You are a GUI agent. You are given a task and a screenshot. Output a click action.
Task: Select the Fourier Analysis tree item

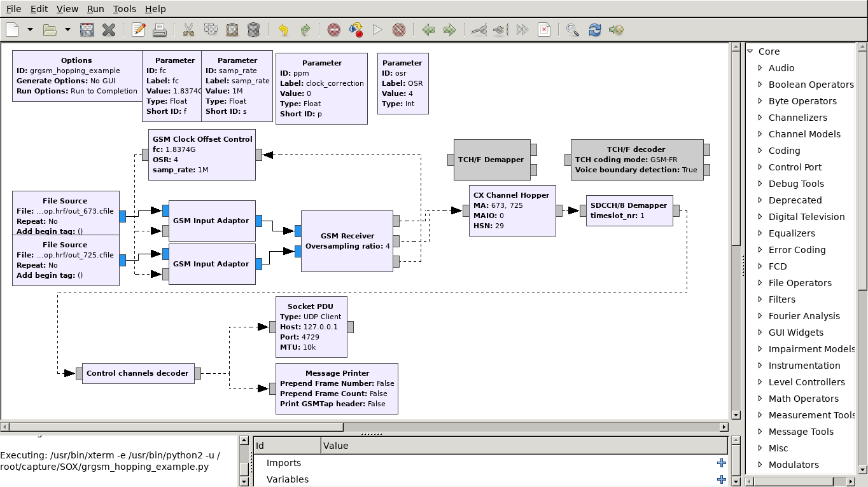click(804, 316)
